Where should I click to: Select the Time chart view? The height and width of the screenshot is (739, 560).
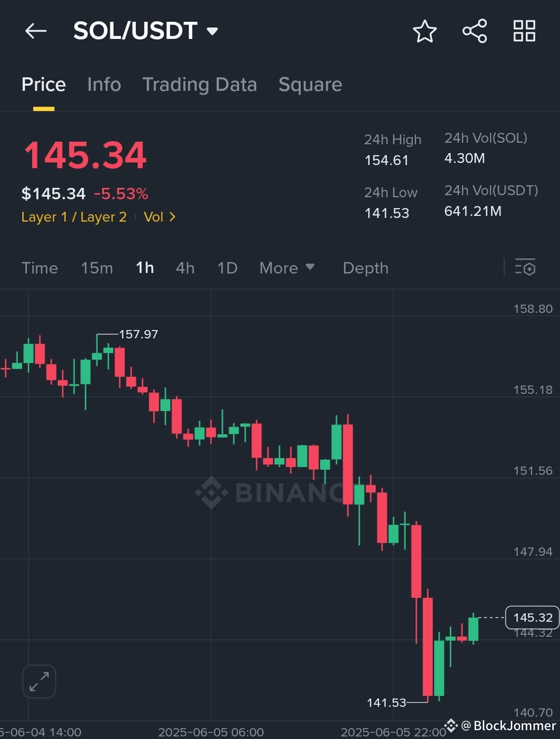39,268
